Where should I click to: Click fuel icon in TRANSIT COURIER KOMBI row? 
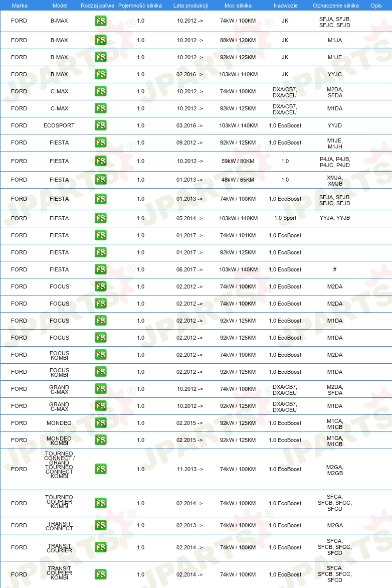100,574
